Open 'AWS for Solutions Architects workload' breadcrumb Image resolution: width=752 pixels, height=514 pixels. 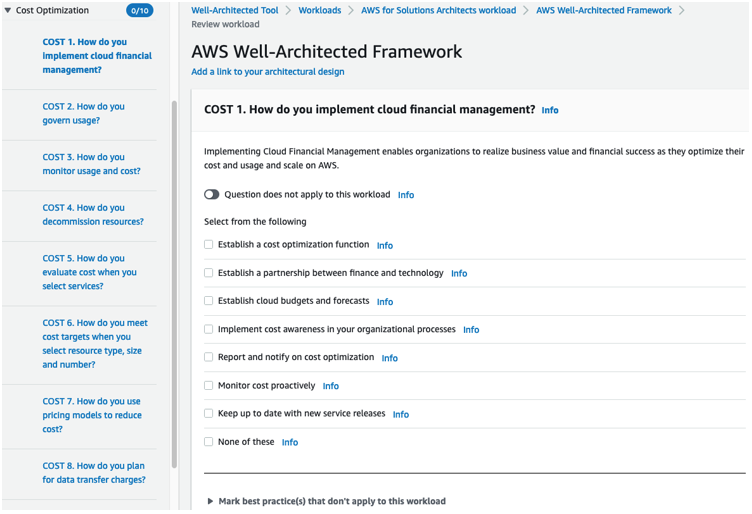(438, 10)
